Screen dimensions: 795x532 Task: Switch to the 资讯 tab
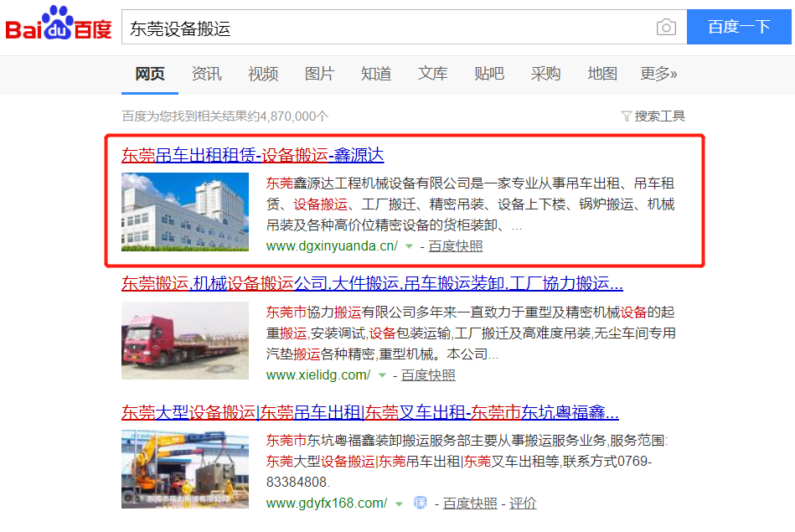coord(206,74)
